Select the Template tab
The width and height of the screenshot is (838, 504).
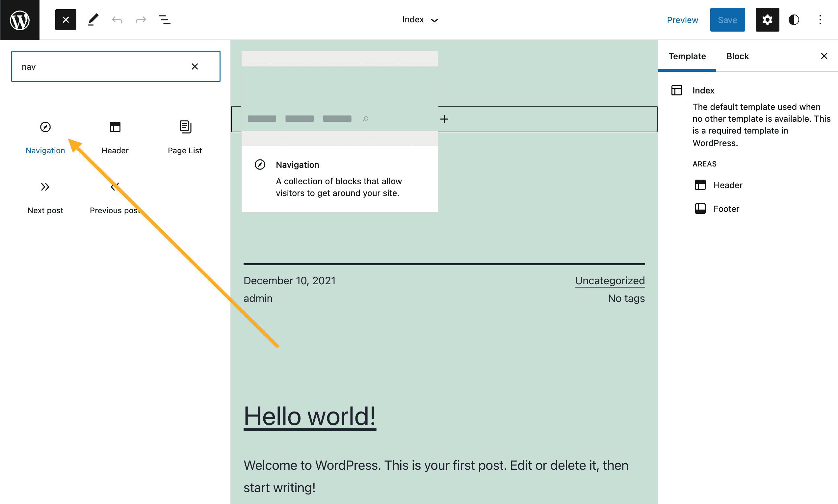pyautogui.click(x=687, y=56)
